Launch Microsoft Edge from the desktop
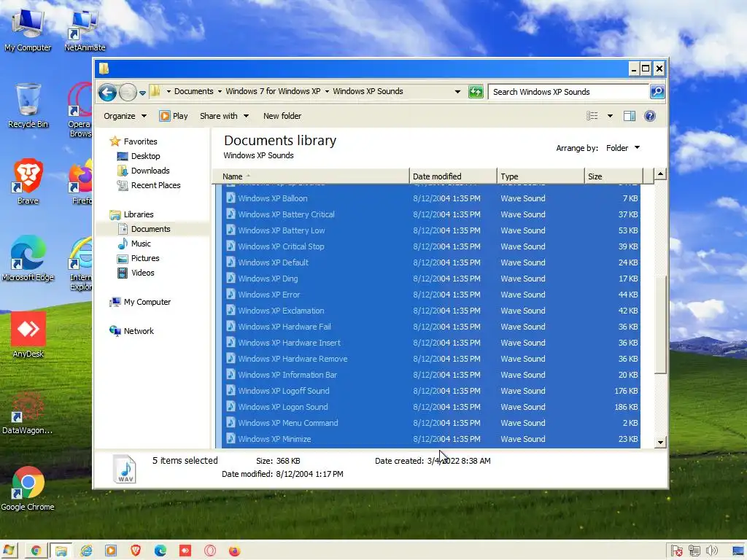747x560 pixels. point(28,258)
